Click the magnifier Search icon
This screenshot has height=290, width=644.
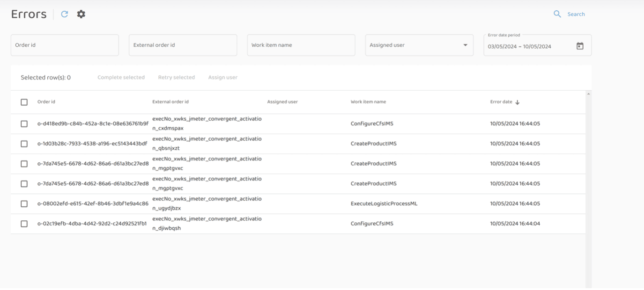click(x=557, y=14)
